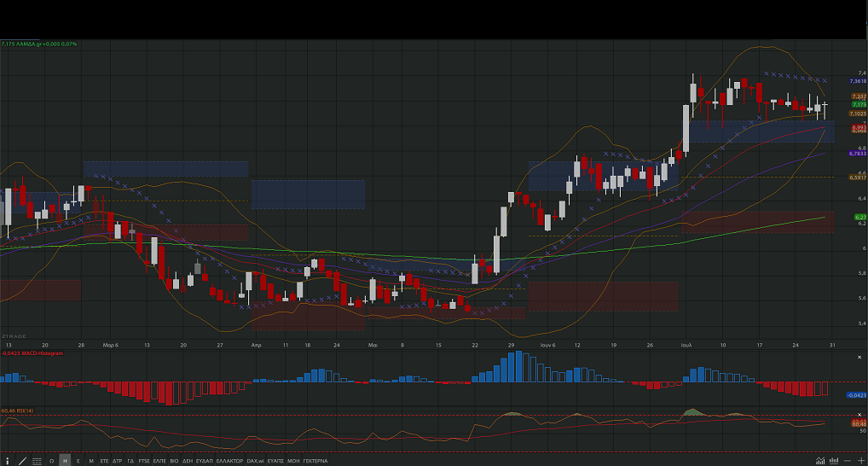The image size is (868, 466).
Task: Click the green 7,175 last price tag
Action: coord(859,104)
